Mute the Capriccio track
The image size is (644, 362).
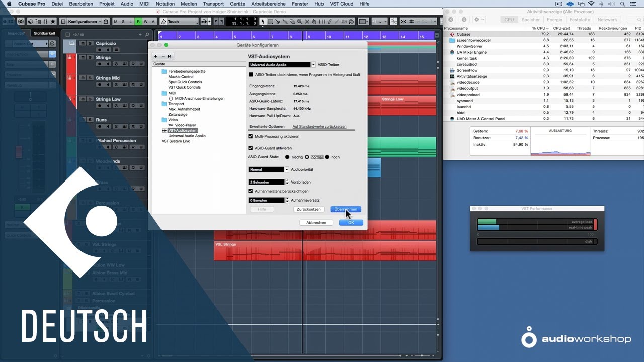(x=83, y=43)
